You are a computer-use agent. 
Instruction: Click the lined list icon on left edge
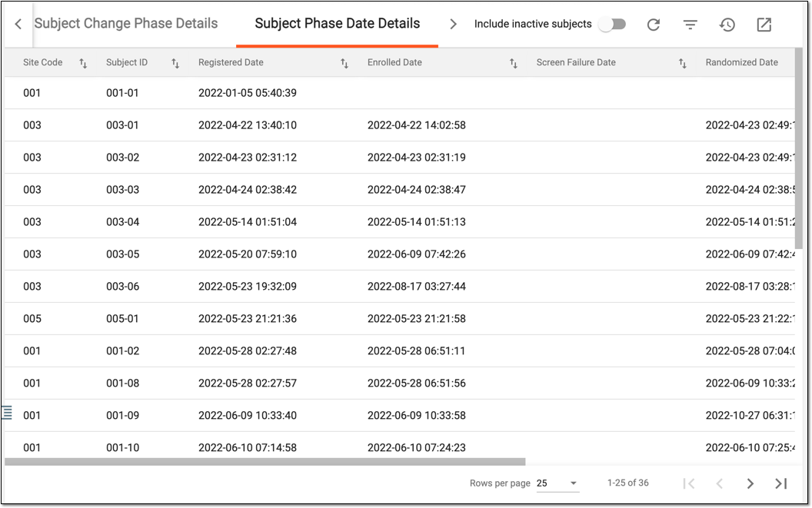pos(6,413)
